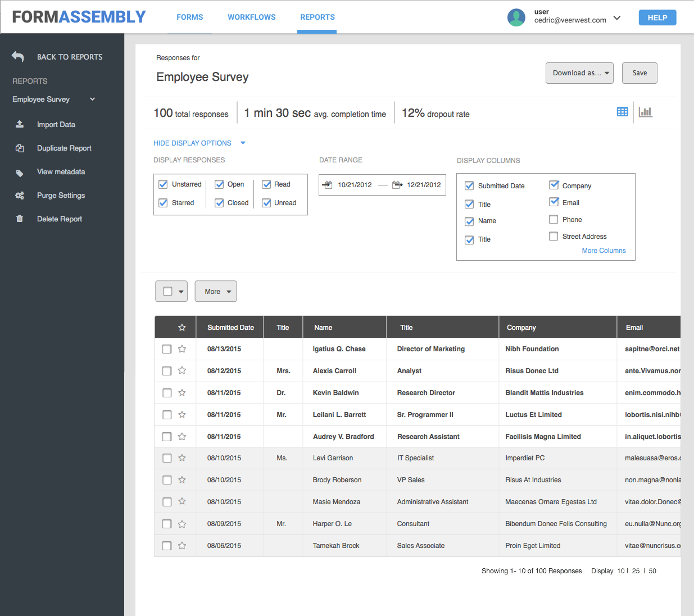Click the View metadata tag icon

tap(20, 173)
